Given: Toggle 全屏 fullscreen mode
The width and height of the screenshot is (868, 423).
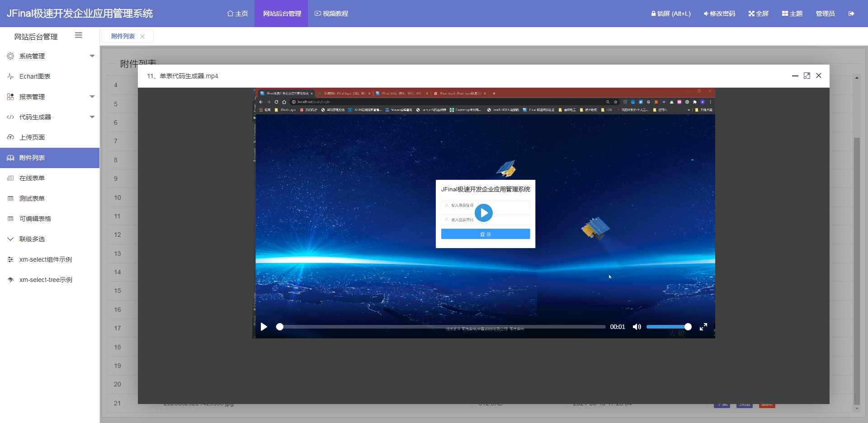Looking at the screenshot, I should pyautogui.click(x=759, y=14).
